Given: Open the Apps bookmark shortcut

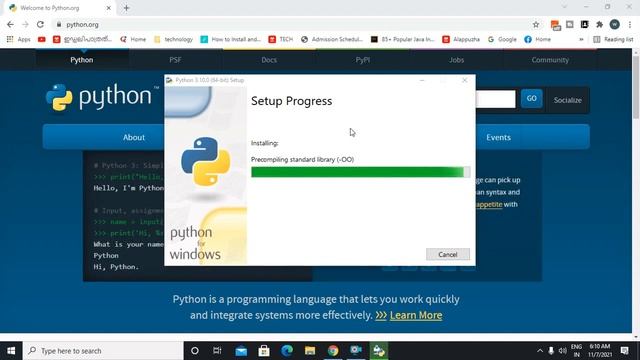Looking at the screenshot, I should (19, 39).
